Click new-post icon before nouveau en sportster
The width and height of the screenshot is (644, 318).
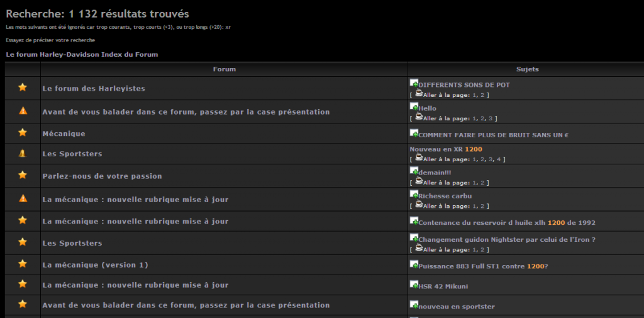pos(414,305)
